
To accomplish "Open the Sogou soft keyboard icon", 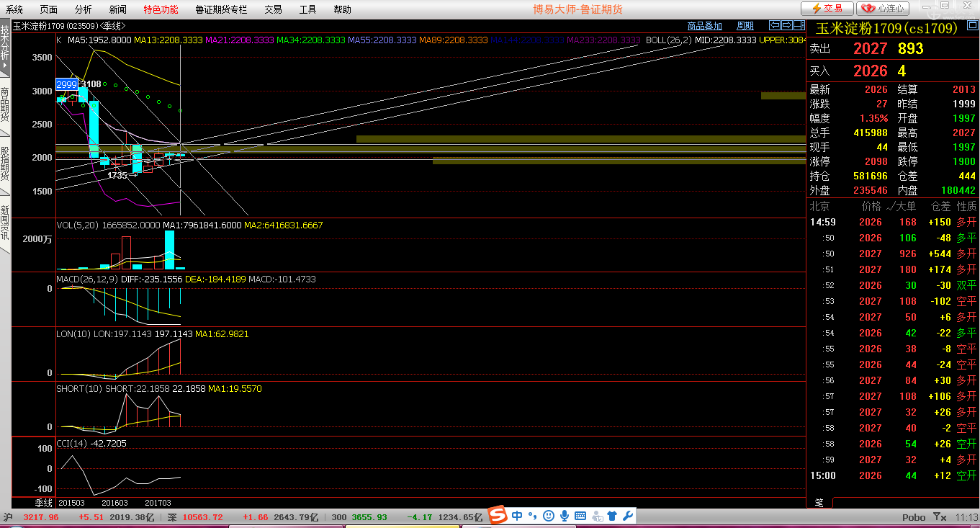I will click(x=580, y=516).
